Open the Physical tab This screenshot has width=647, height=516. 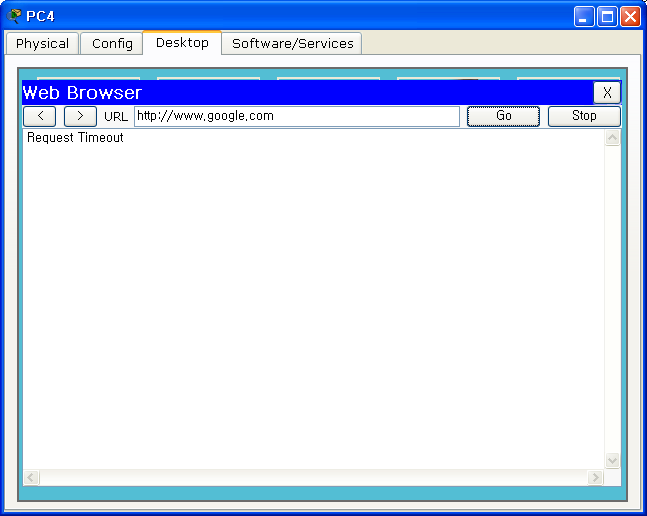pyautogui.click(x=42, y=43)
